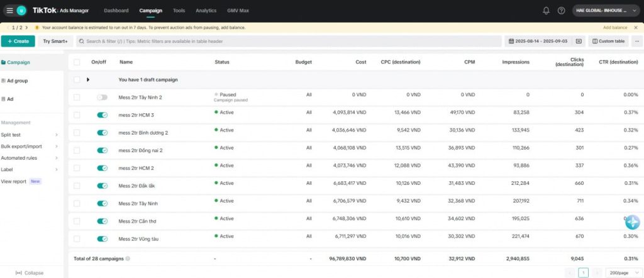644x278 pixels.
Task: Expand the draft campaign row arrow
Action: 88,80
